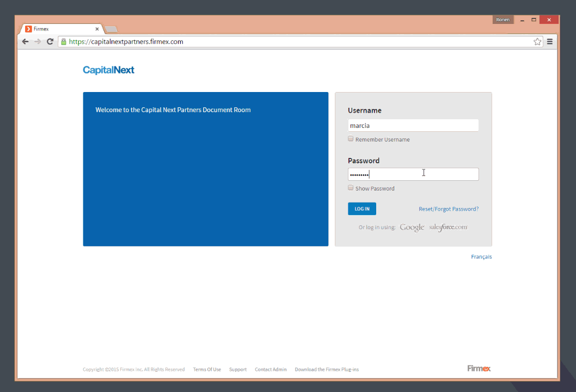Select the Firmex browser tab
Viewport: 576px width, 392px height.
[60, 29]
